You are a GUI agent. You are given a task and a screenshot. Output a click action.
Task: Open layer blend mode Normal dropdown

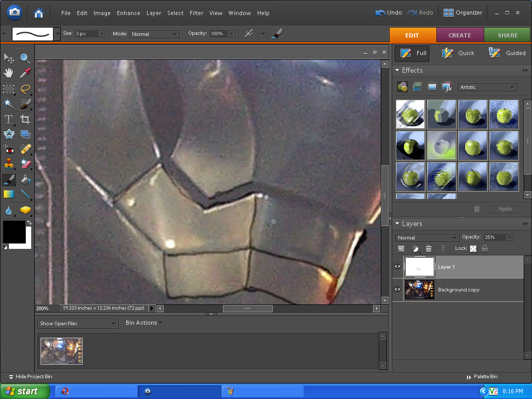pyautogui.click(x=427, y=238)
